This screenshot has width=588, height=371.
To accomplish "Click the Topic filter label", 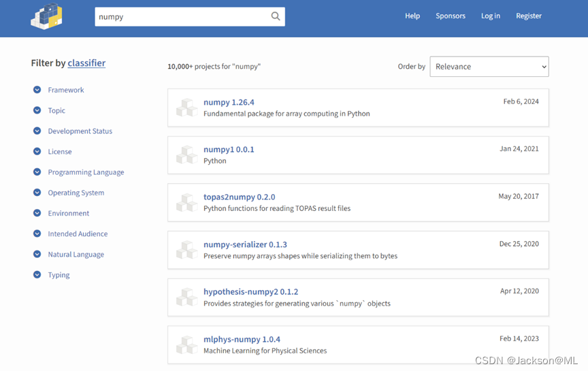I will click(x=56, y=110).
